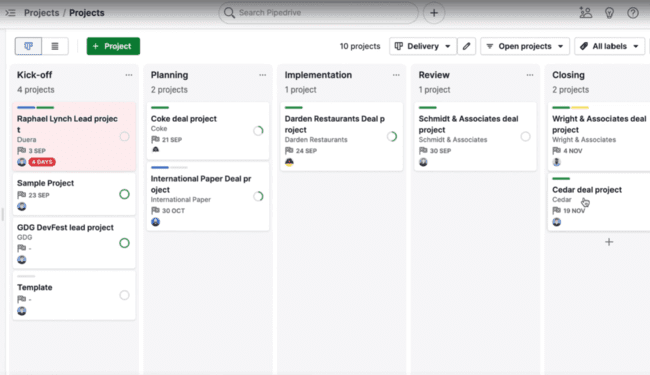Click progress ring on Coke deal project
Image resolution: width=650 pixels, height=375 pixels.
[x=258, y=131]
